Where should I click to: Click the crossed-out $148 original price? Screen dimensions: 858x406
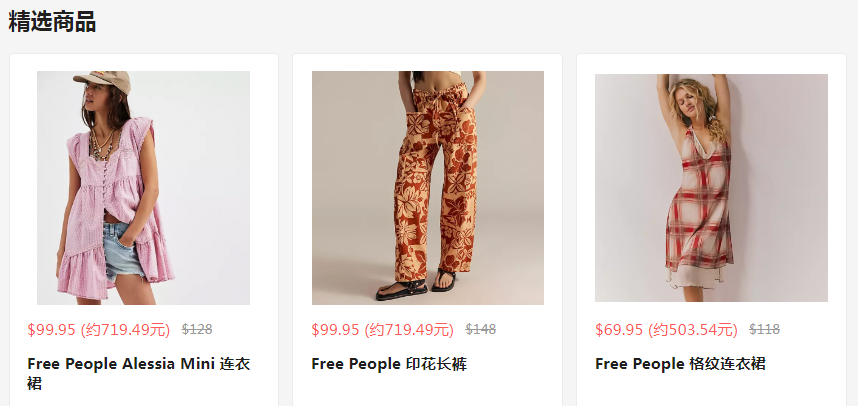click(480, 329)
